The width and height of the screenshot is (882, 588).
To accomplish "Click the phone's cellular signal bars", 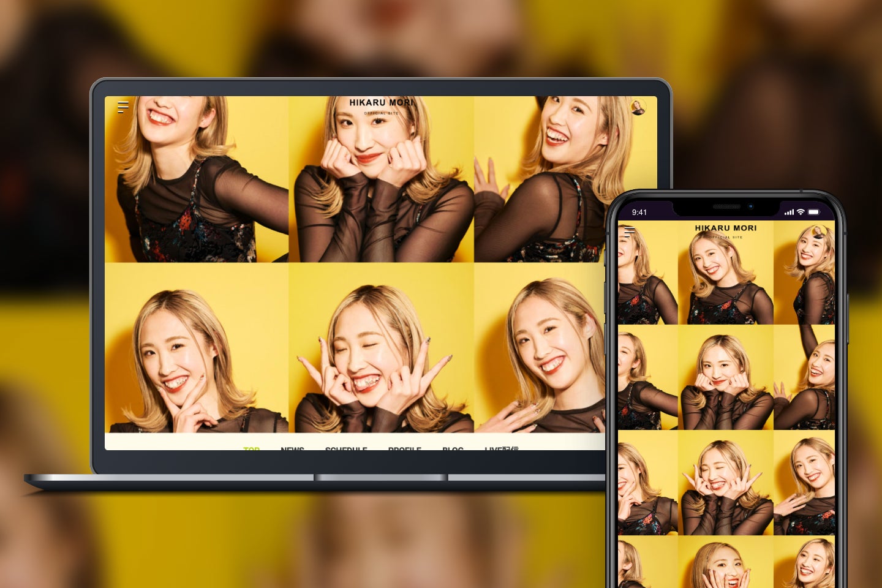I will click(x=789, y=213).
